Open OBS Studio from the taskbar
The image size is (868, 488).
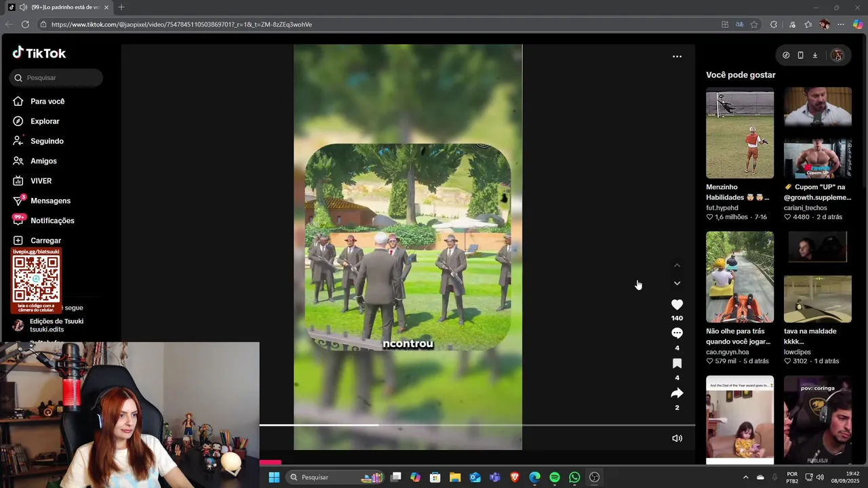point(595,477)
